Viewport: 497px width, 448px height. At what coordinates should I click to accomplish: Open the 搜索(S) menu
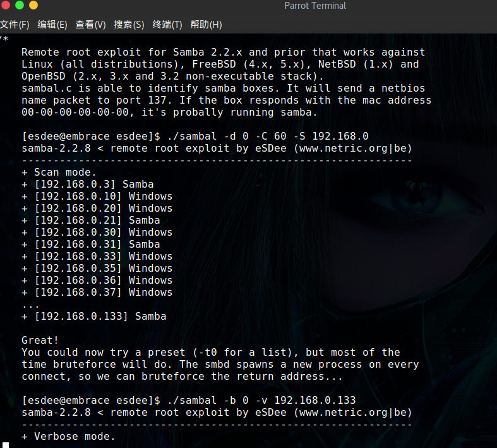pyautogui.click(x=129, y=25)
